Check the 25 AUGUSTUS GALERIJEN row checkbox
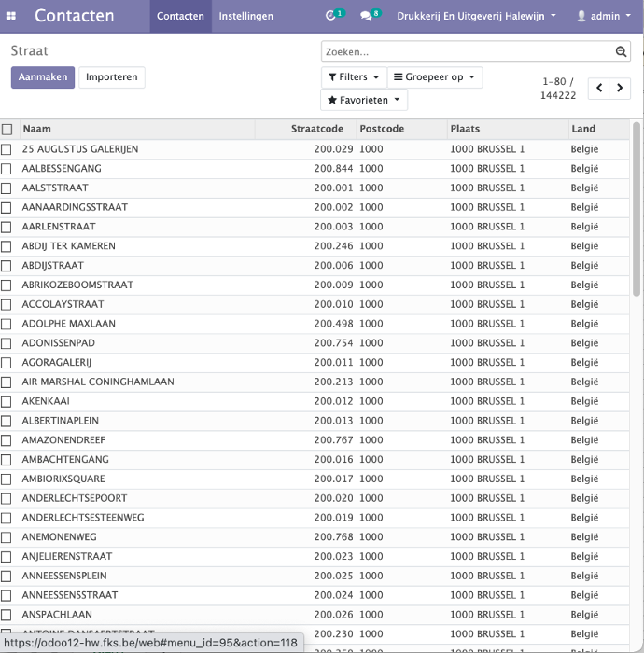This screenshot has width=644, height=653. coord(7,149)
